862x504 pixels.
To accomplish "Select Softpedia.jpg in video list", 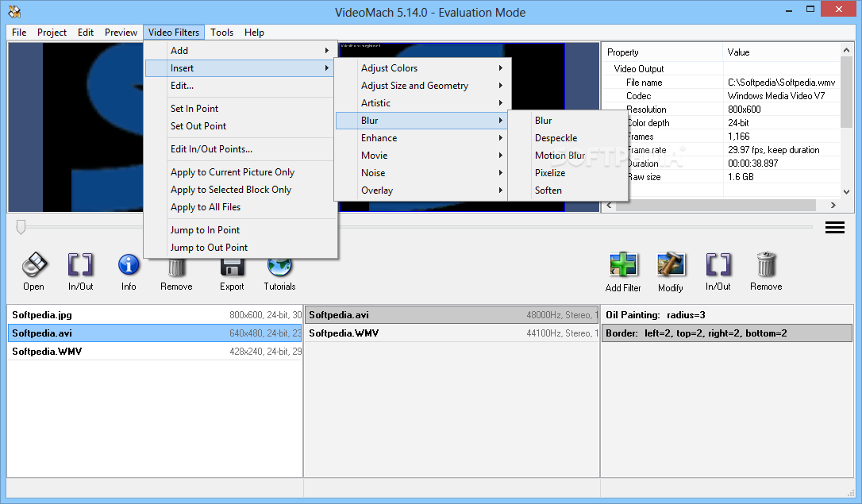I will [x=155, y=315].
